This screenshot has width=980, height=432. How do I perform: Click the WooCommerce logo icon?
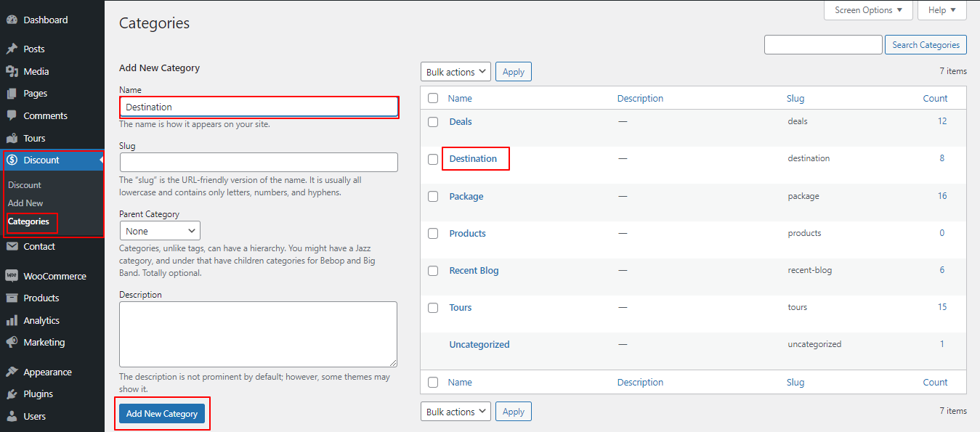tap(12, 276)
